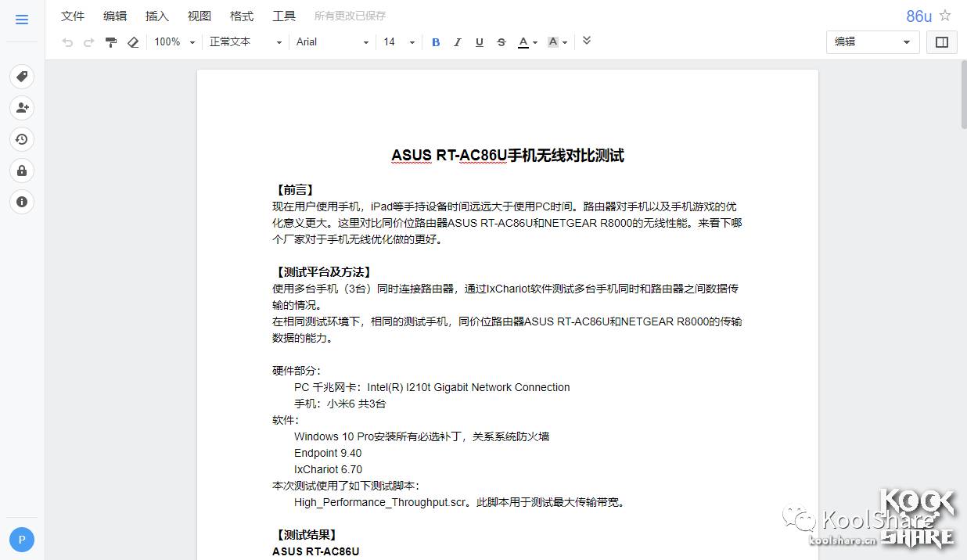This screenshot has width=967, height=560.
Task: Toggle strikethrough formatting
Action: click(501, 42)
